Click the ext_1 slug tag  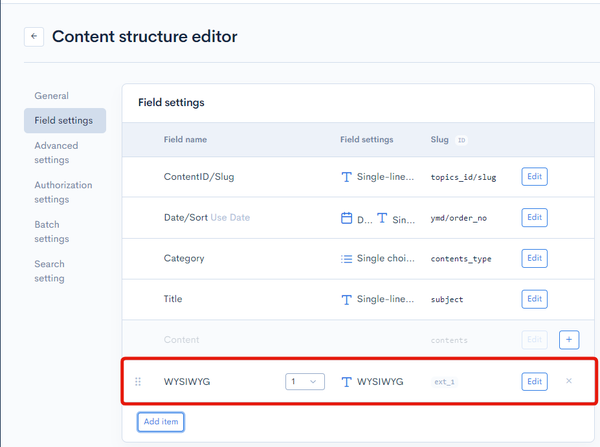(444, 382)
